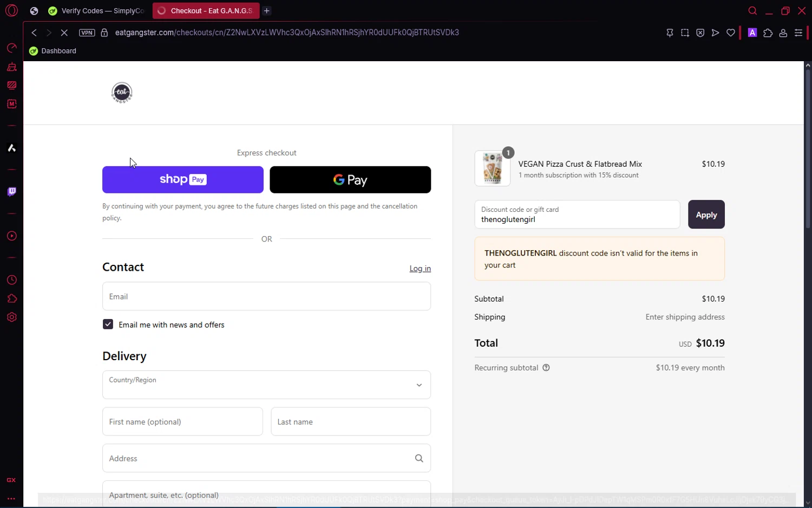Viewport: 812px width, 508px height.
Task: Click the Apartment, suite field
Action: [266, 494]
